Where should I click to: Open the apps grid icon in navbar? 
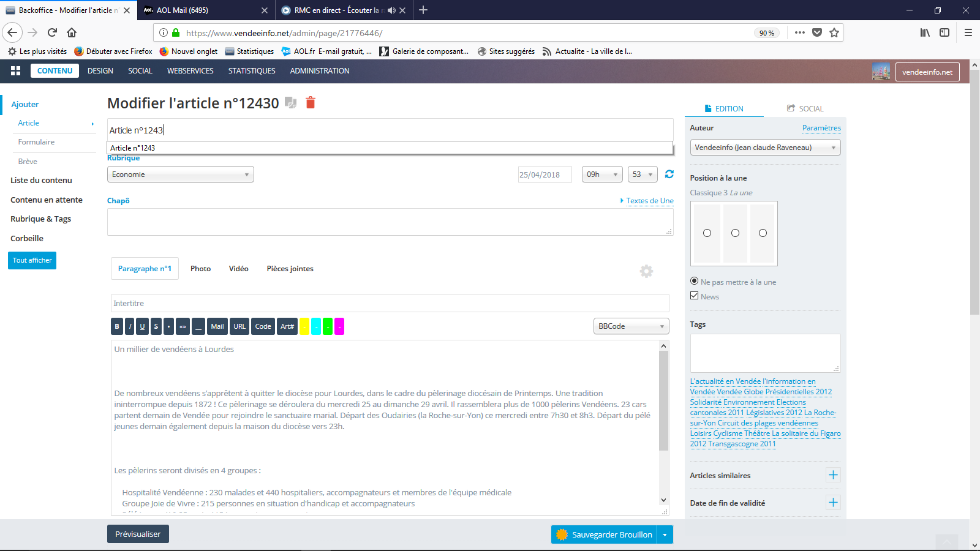(x=16, y=71)
